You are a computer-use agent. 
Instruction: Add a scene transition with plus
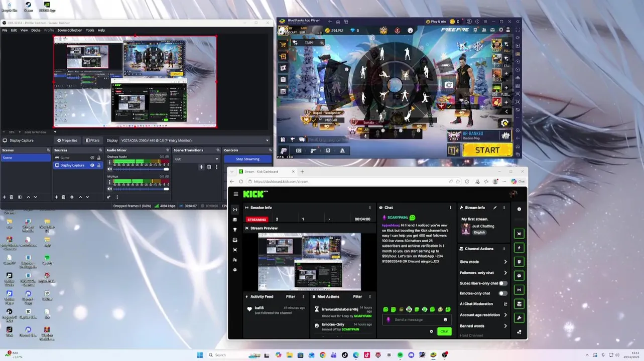click(202, 167)
